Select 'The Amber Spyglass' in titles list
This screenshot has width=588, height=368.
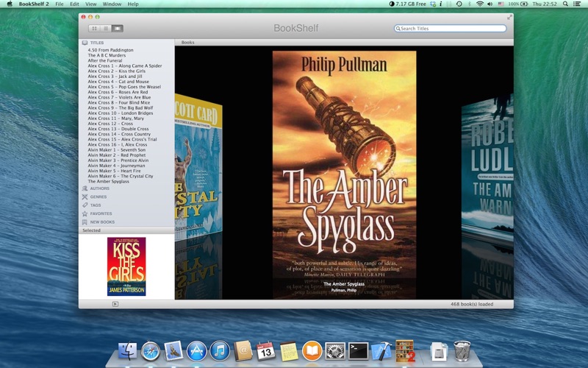[108, 181]
